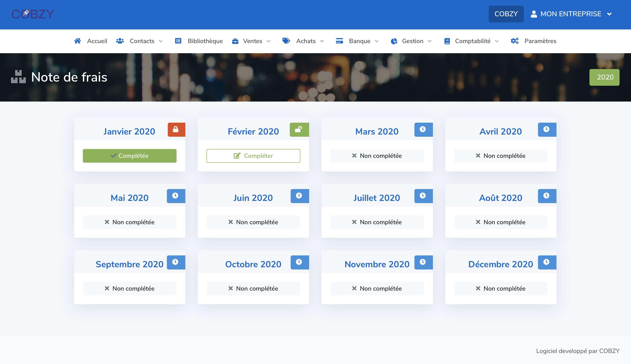Viewport: 631px width, 364px height.
Task: Click Non complétée under Mai 2020
Action: point(129,222)
